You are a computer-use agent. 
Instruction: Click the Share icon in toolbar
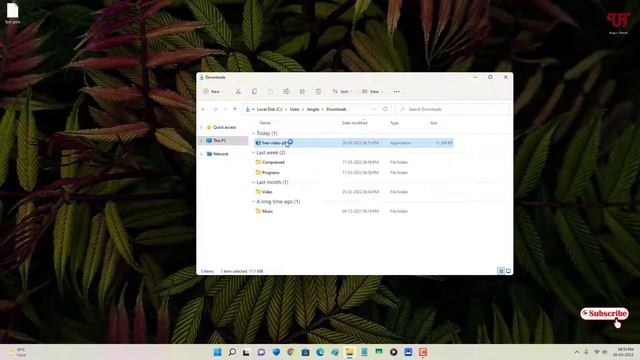click(302, 91)
